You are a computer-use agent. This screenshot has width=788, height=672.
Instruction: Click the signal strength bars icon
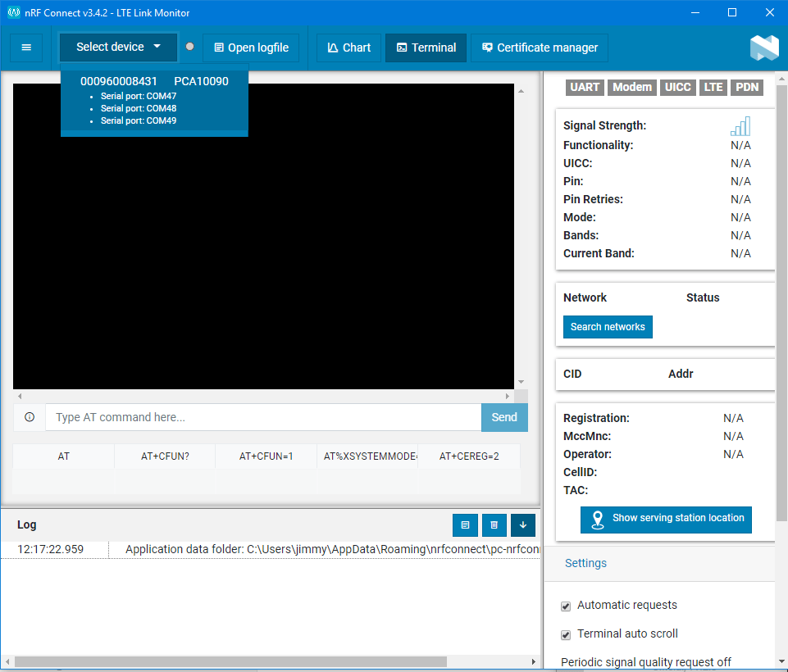point(740,126)
